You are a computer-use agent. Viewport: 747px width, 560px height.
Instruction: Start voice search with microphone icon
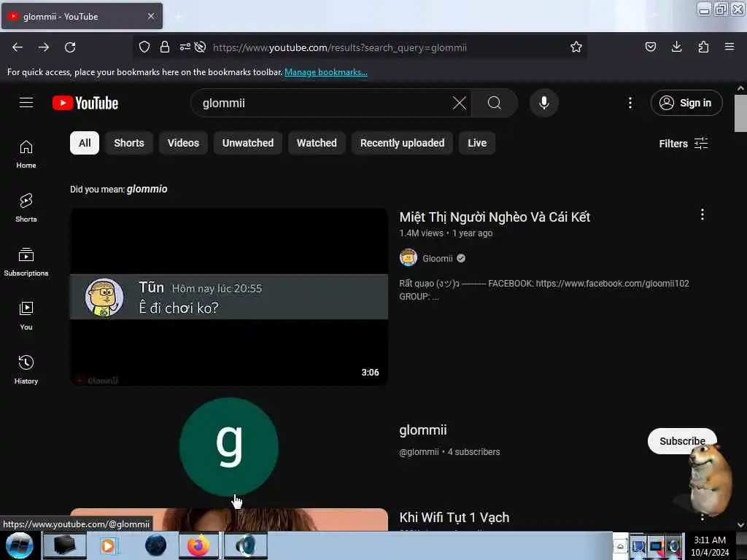point(544,103)
